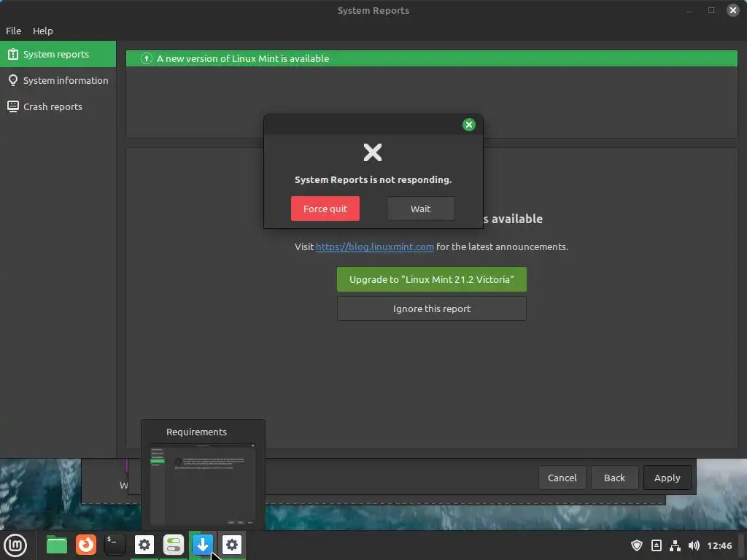Viewport: 747px width, 560px height.
Task: Select System information in the sidebar
Action: [x=58, y=80]
